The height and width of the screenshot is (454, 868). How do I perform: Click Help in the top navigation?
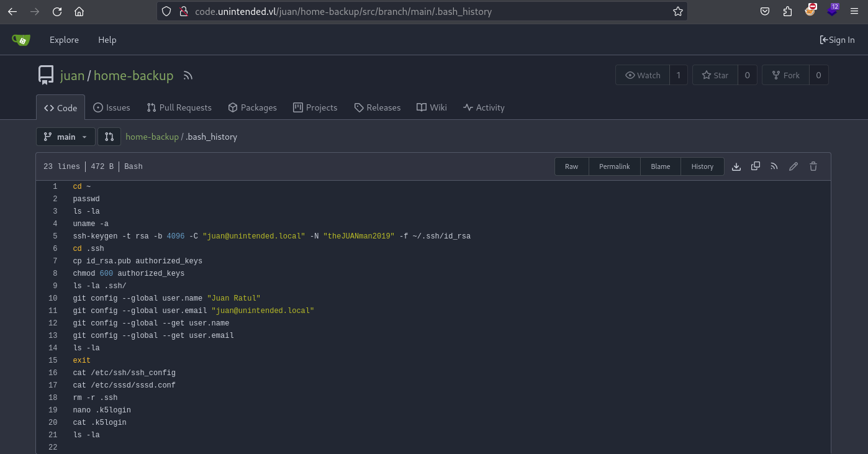coord(107,40)
